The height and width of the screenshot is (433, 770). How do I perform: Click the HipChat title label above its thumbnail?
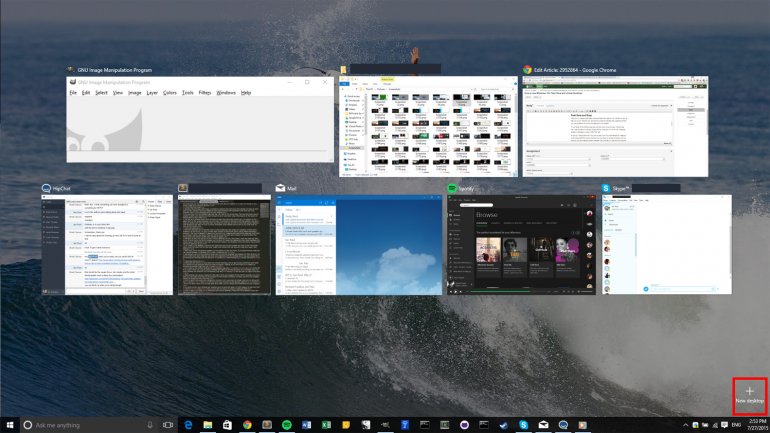[61, 189]
